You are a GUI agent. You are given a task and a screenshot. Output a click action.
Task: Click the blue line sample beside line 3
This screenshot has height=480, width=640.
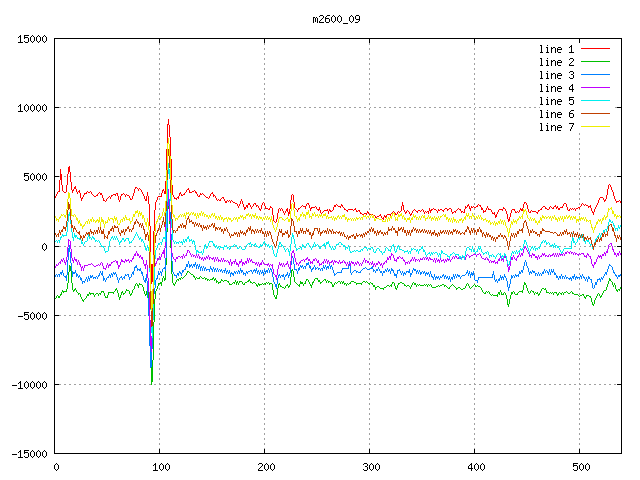point(596,75)
